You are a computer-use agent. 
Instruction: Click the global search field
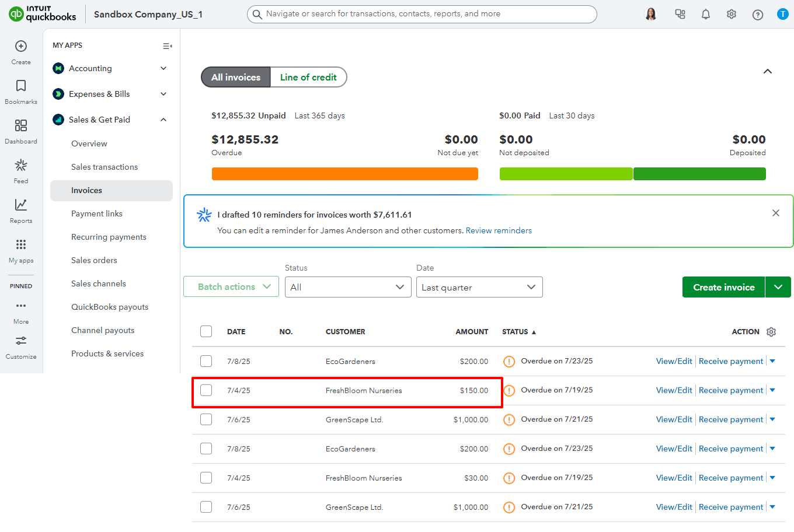pyautogui.click(x=422, y=14)
